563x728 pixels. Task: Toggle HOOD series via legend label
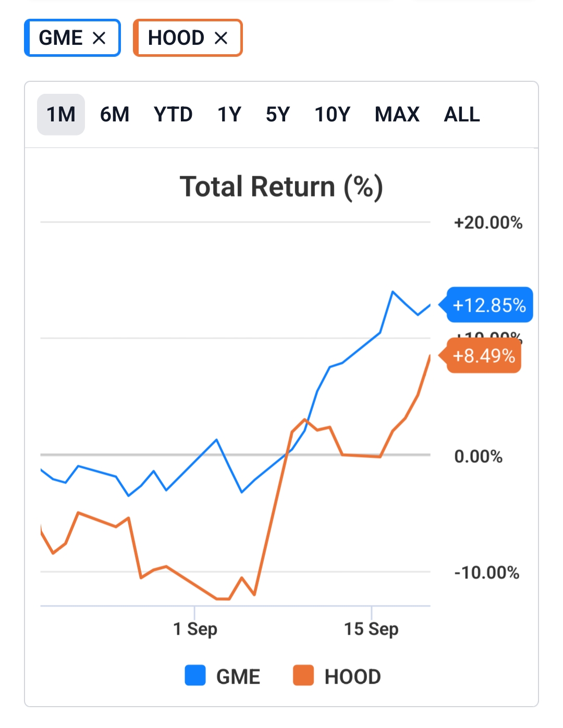click(x=353, y=677)
